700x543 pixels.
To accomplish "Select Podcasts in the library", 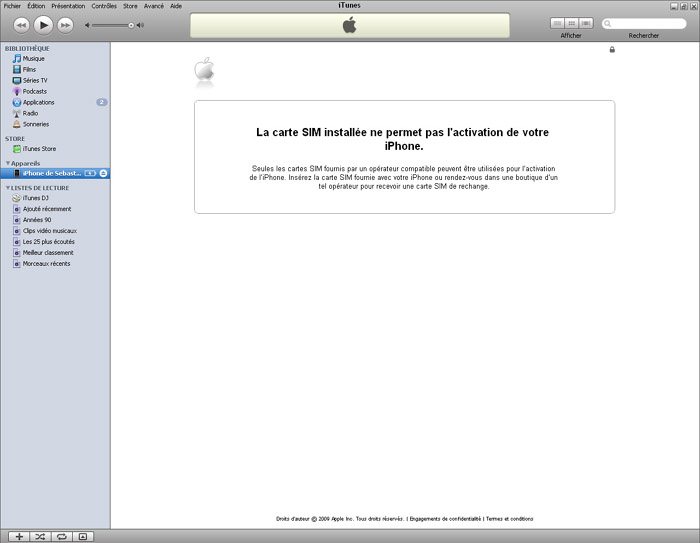I will coord(55,91).
